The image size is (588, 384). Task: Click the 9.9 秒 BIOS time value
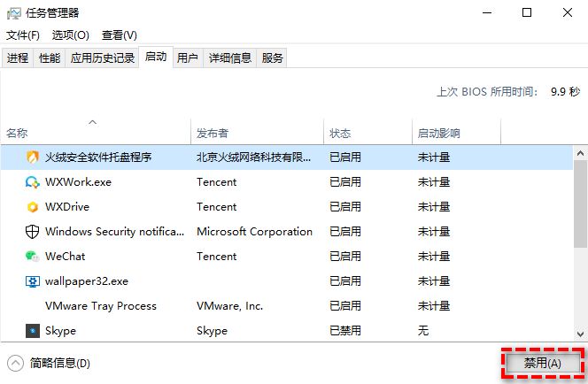pyautogui.click(x=565, y=92)
